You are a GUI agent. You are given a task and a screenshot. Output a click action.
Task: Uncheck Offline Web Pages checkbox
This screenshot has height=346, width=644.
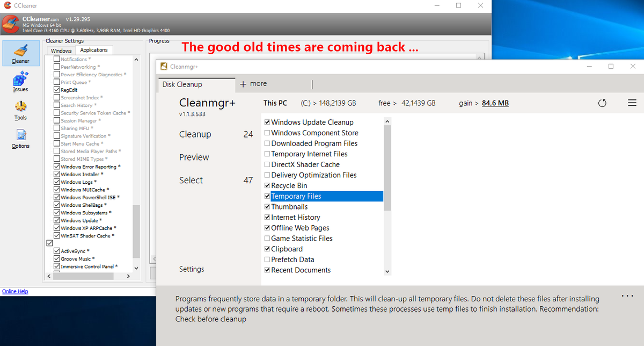pyautogui.click(x=267, y=228)
